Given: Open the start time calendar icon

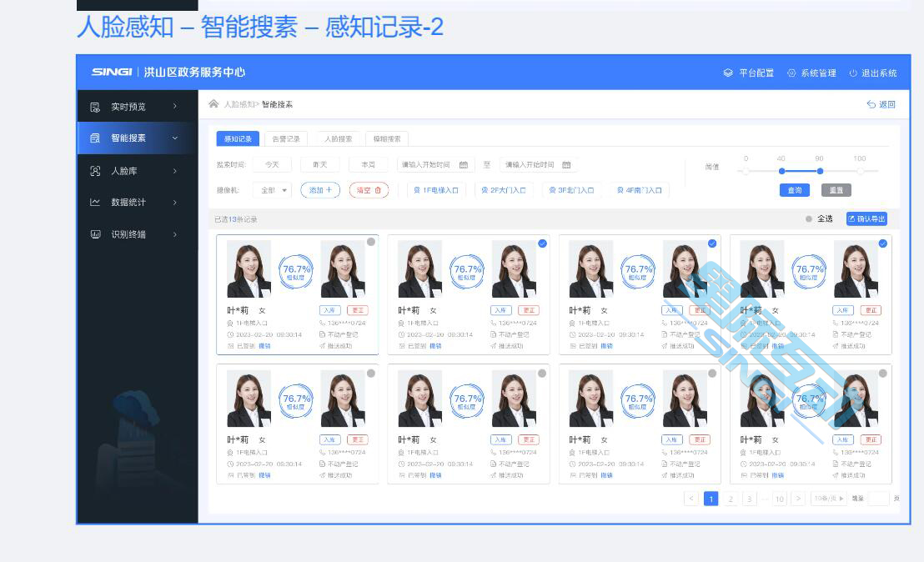Looking at the screenshot, I should click(x=464, y=165).
